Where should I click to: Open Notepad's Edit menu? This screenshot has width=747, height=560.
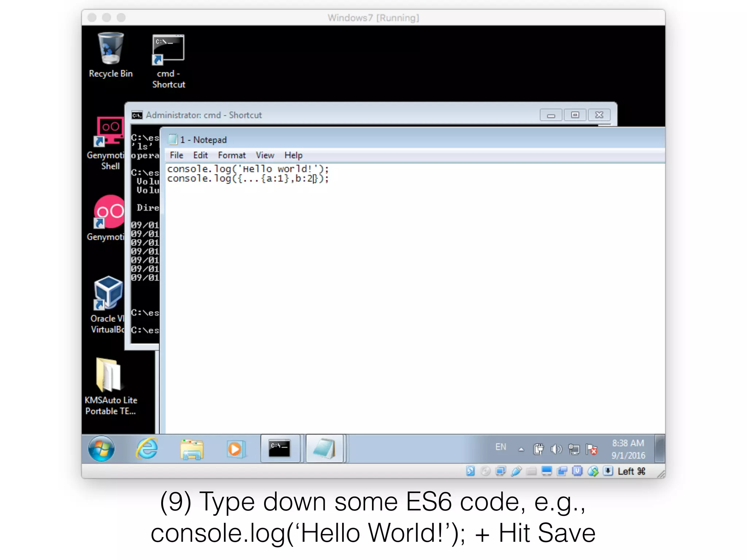(x=200, y=155)
